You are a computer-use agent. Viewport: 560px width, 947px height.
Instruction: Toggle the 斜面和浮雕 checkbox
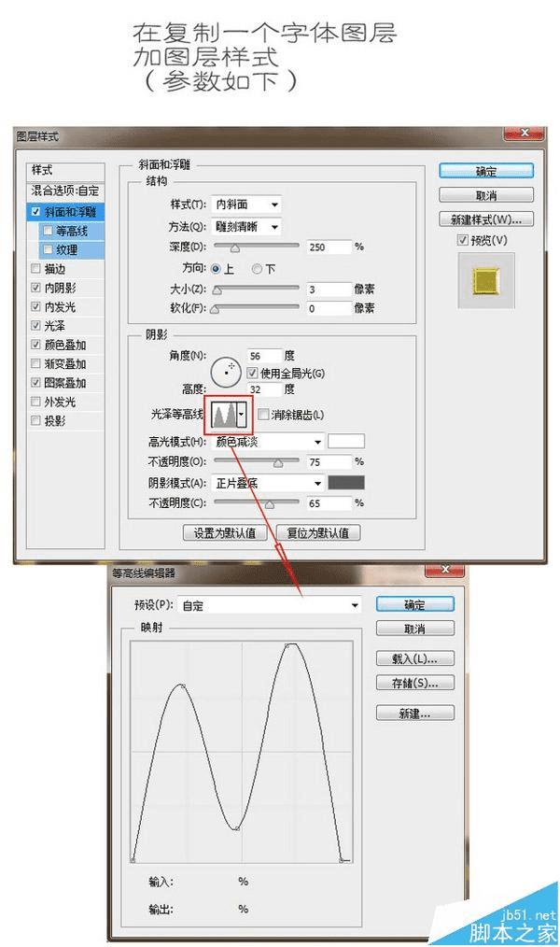35,211
